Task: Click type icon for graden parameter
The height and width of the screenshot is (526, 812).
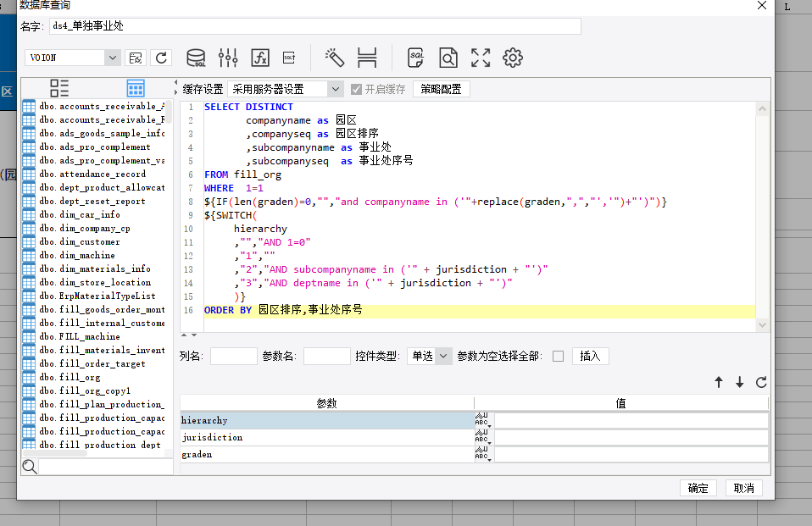Action: tap(483, 454)
